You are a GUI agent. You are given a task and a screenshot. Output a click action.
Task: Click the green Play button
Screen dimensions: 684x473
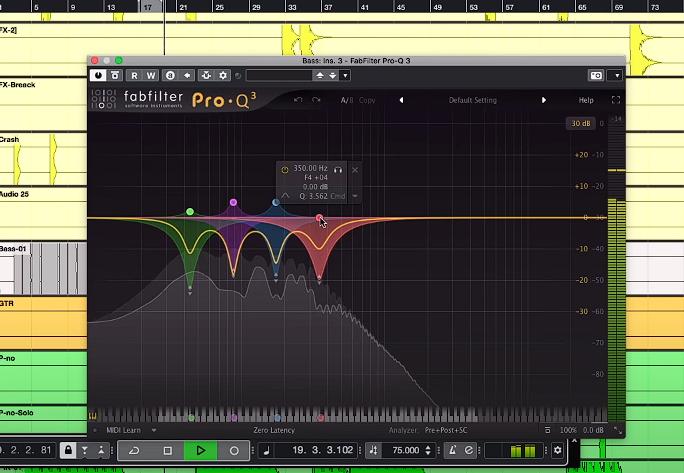click(x=201, y=450)
